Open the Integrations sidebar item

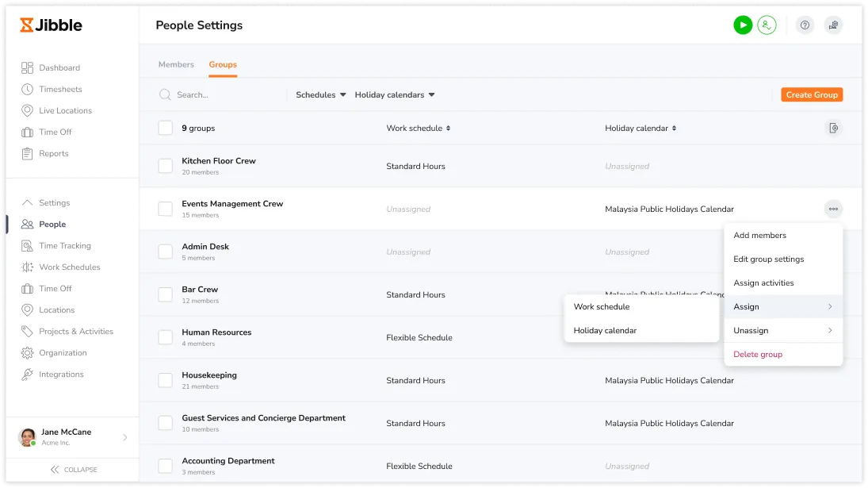(61, 375)
